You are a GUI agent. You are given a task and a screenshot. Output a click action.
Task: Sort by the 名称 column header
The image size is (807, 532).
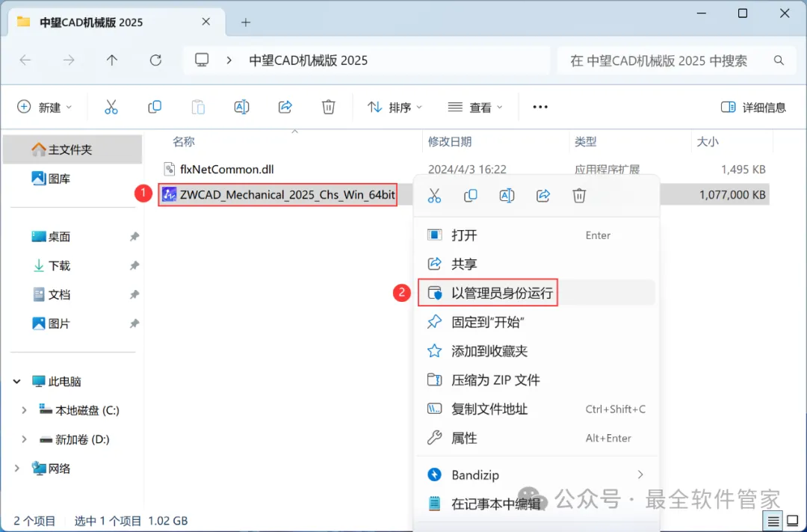183,141
